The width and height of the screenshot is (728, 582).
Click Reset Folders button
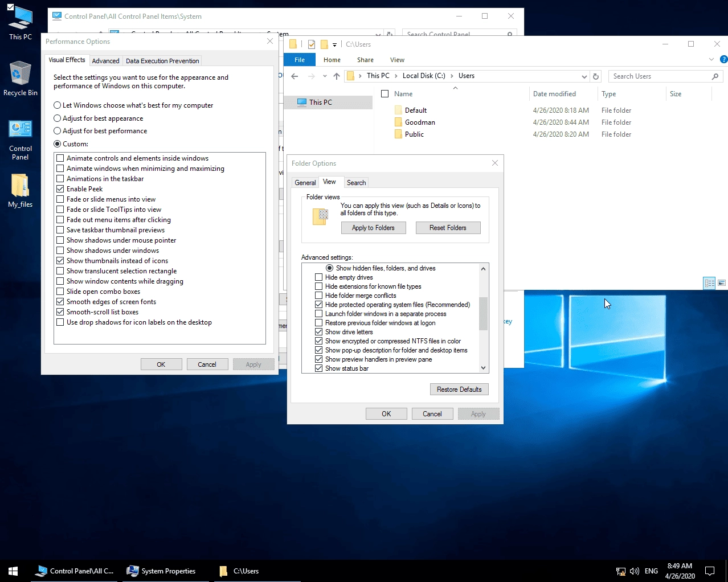click(448, 228)
